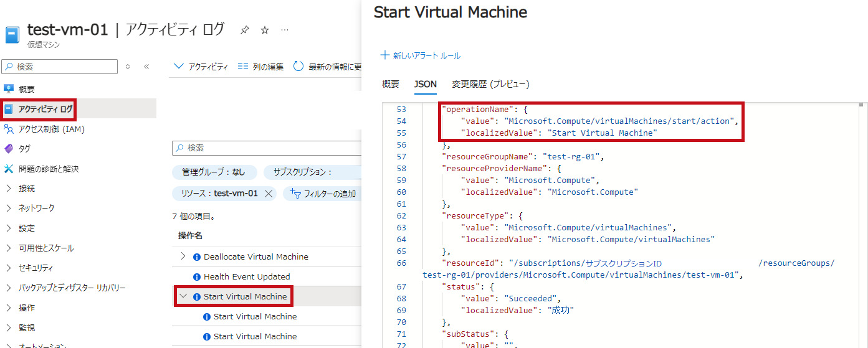This screenshot has height=348, width=868.
Task: Open 変更履歴 (プレビュー) tab
Action: click(490, 84)
